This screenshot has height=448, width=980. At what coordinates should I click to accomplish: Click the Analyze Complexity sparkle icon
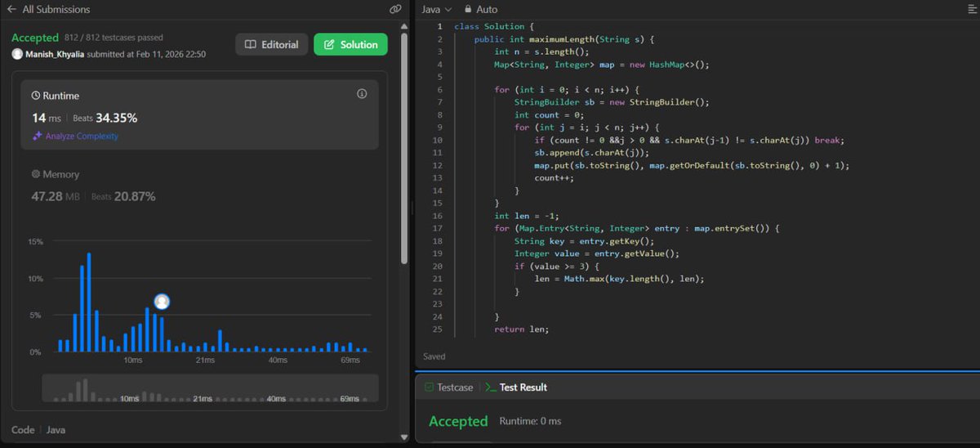(37, 136)
